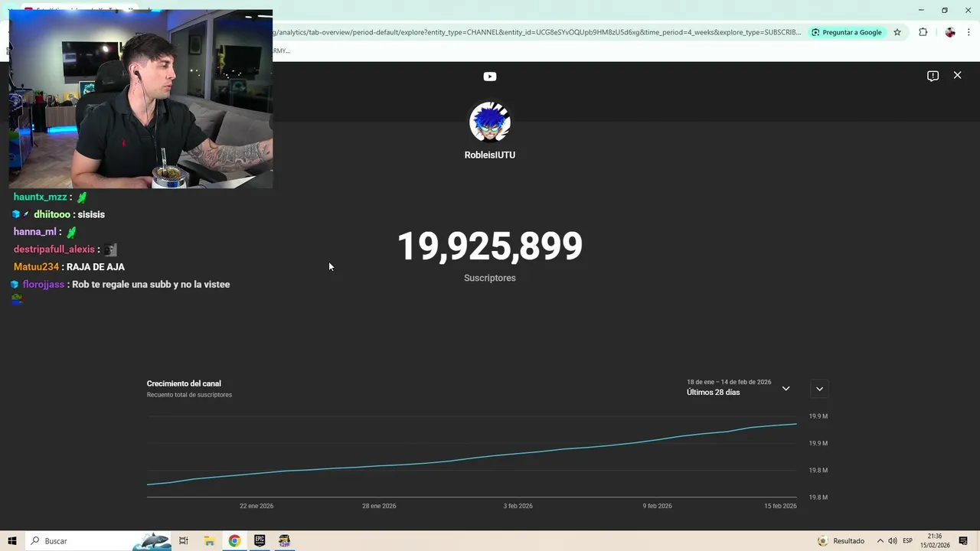Open the Windows Start menu

coord(11,541)
